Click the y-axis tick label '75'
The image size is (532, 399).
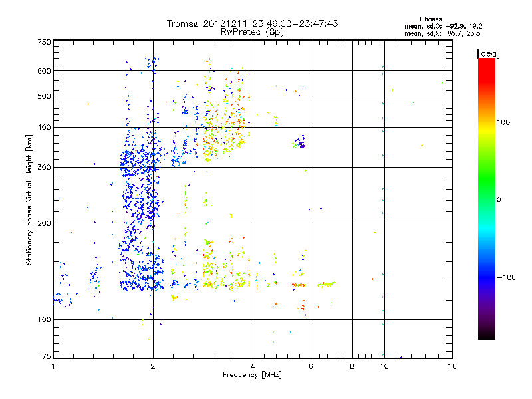pos(47,356)
